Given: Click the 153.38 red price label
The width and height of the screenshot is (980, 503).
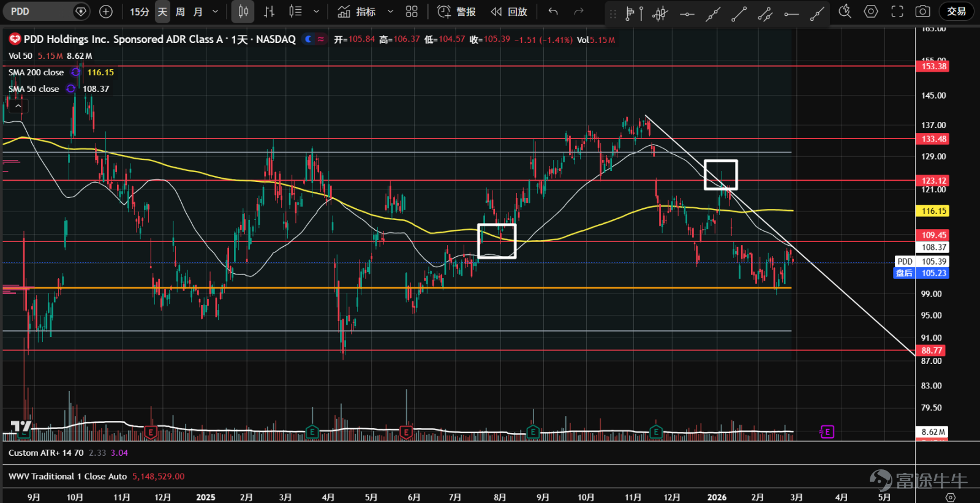Looking at the screenshot, I should click(933, 66).
